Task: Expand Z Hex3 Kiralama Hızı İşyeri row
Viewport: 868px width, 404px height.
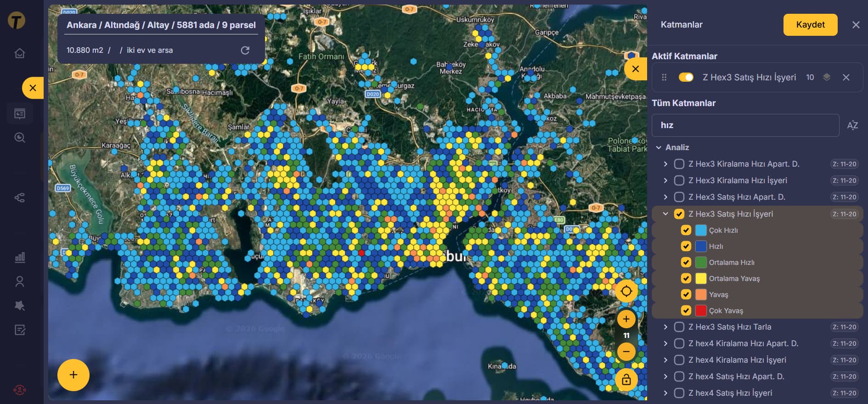Action: (665, 180)
